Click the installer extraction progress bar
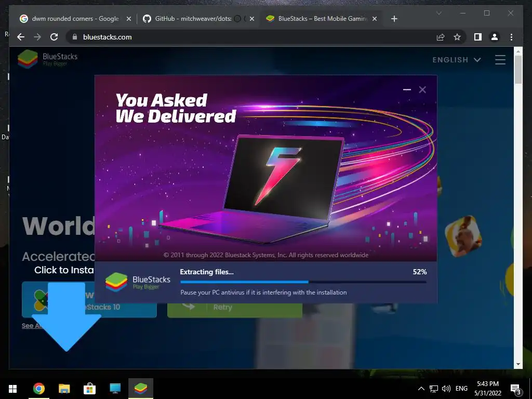The image size is (532, 399). pyautogui.click(x=303, y=282)
